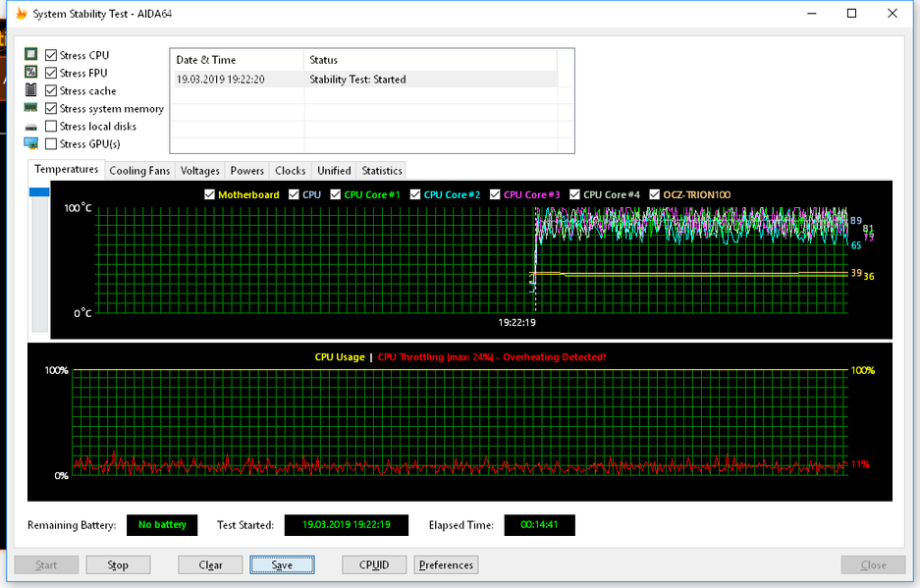920x588 pixels.
Task: Click the FPU percent icon beside Stress FPU
Action: pyautogui.click(x=31, y=73)
